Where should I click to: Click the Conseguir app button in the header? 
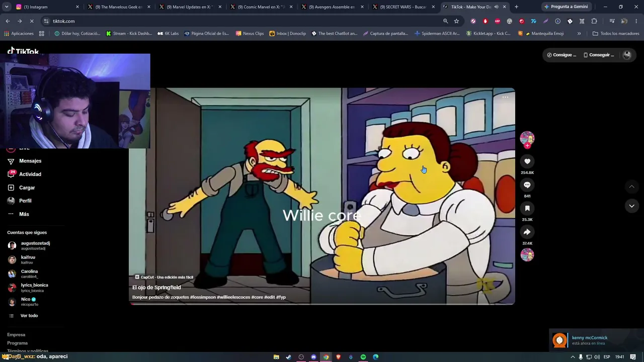coord(599,55)
